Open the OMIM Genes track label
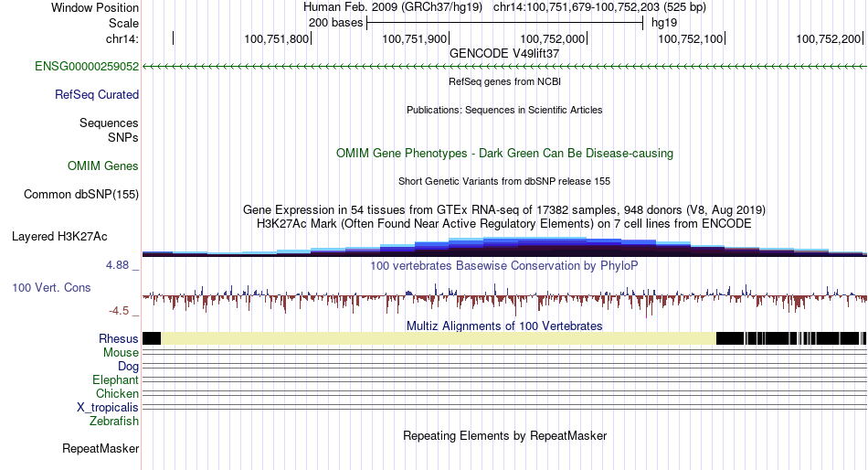868x470 pixels. [x=103, y=166]
